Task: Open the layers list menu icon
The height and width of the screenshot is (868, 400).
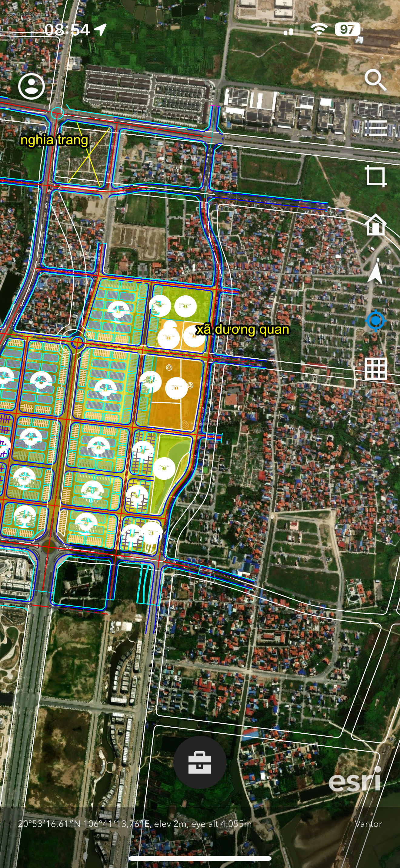Action: coord(375,128)
